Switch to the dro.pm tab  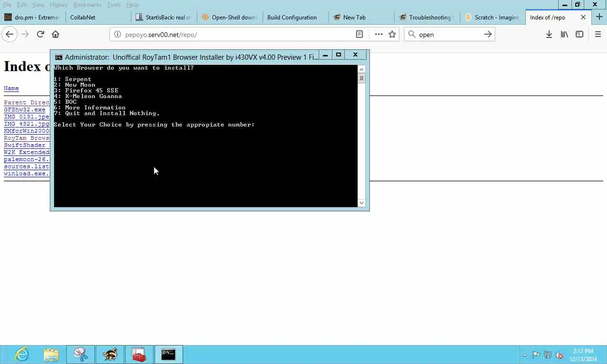tap(32, 17)
